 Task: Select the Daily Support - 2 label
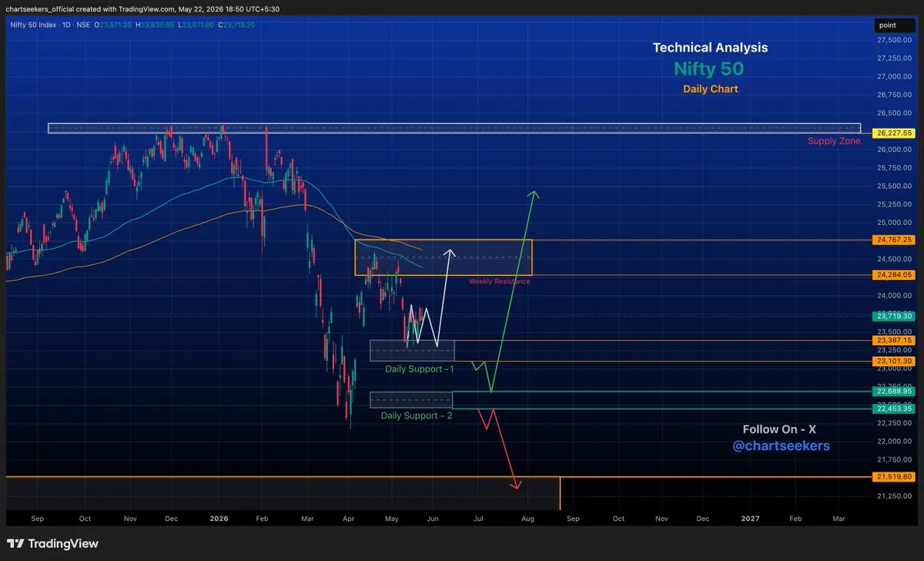pyautogui.click(x=417, y=415)
